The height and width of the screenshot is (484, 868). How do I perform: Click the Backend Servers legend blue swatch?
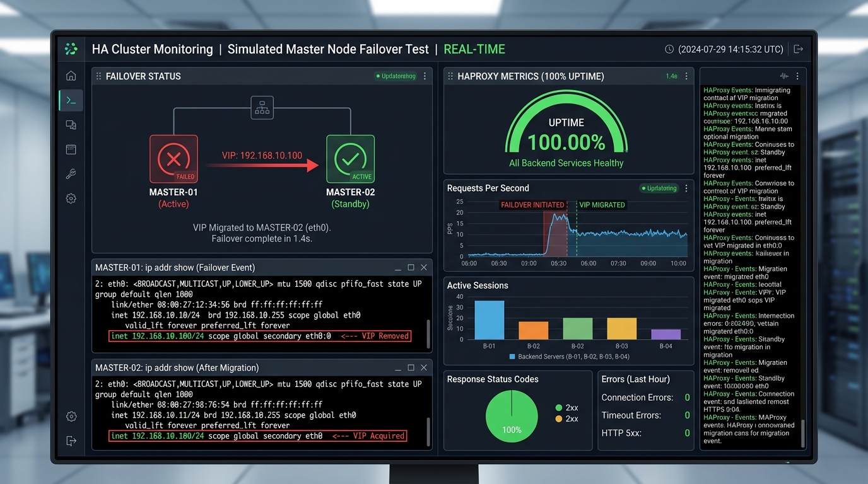pyautogui.click(x=512, y=357)
